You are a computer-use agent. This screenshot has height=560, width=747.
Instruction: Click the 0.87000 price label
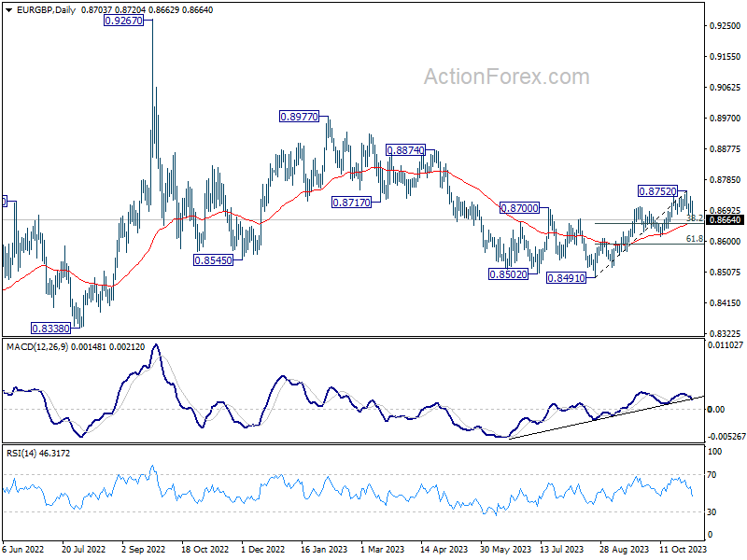[x=519, y=207]
